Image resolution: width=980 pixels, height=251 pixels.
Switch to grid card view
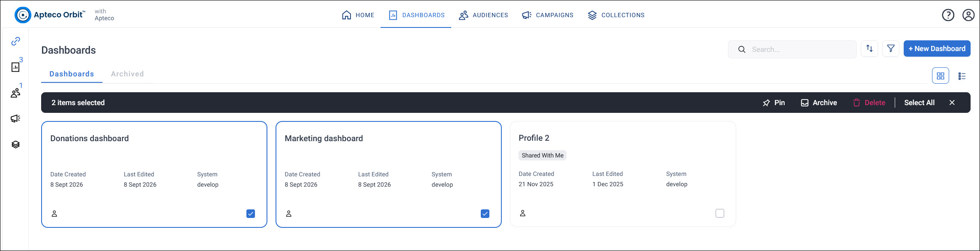coord(941,76)
